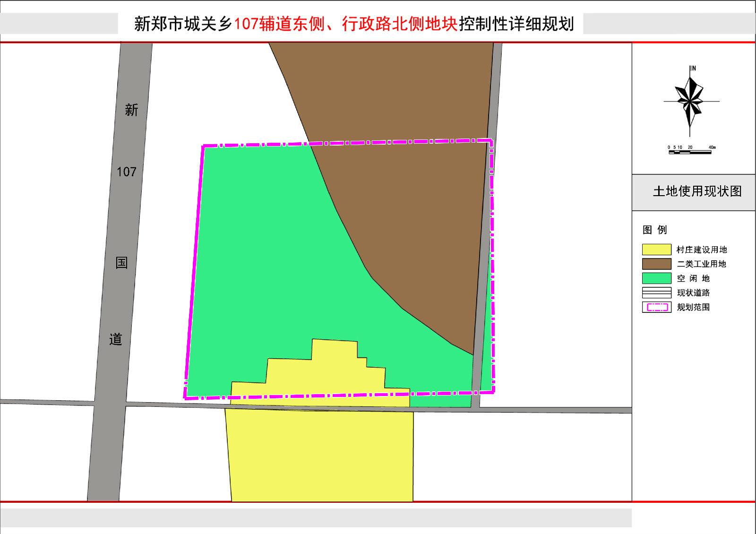The width and height of the screenshot is (756, 534).
Task: Click the 国 character on the gray road
Action: tap(122, 263)
